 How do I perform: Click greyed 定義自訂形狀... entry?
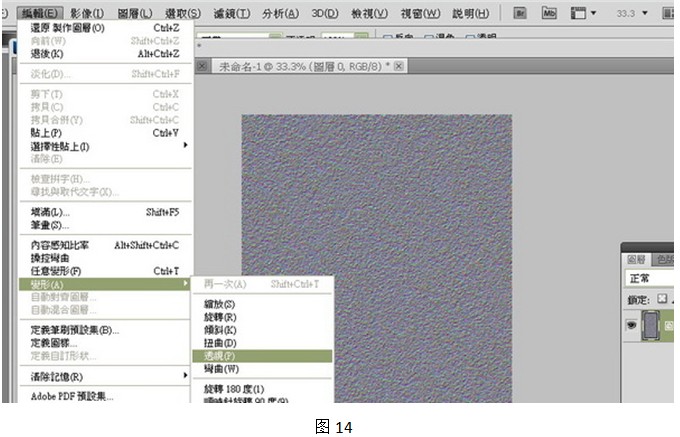[105, 356]
